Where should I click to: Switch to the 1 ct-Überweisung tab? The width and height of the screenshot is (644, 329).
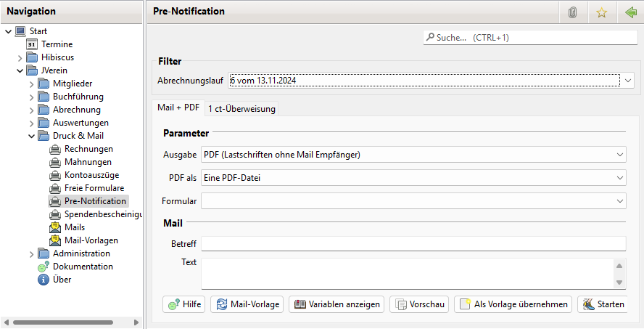click(x=241, y=108)
